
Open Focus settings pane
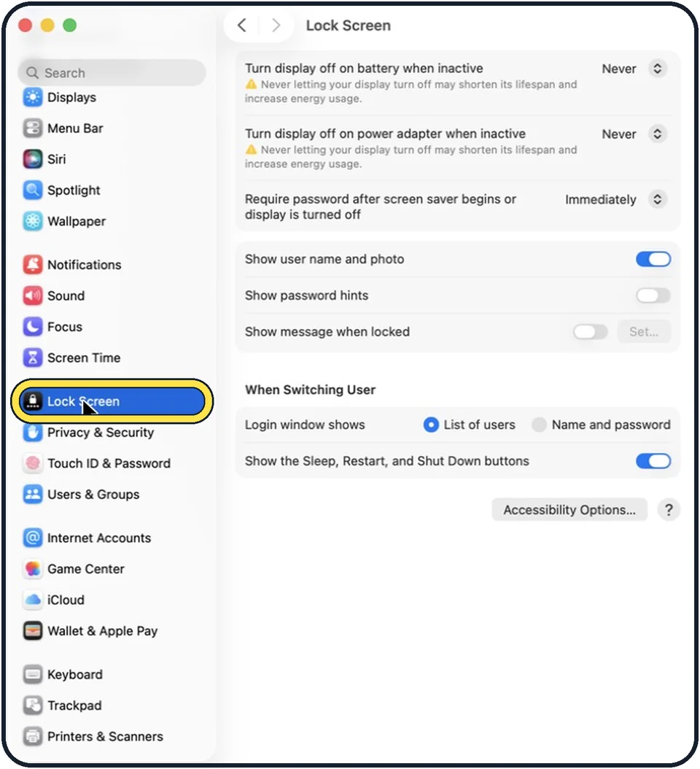tap(112, 327)
